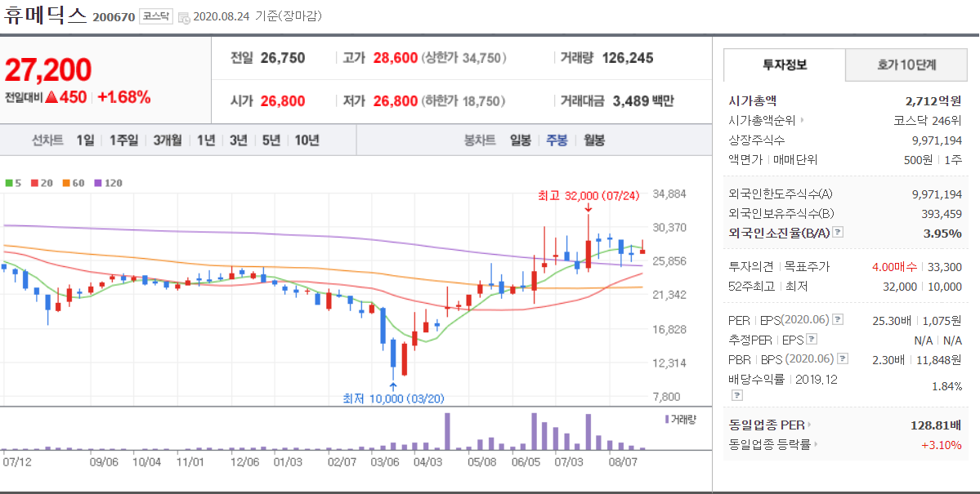Click the 외국인보유주식수 393,459 value

942,214
